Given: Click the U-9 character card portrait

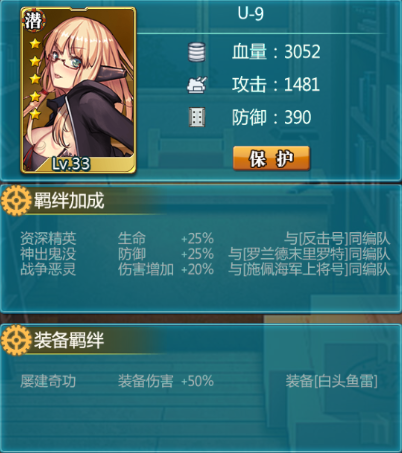Looking at the screenshot, I should [x=78, y=90].
